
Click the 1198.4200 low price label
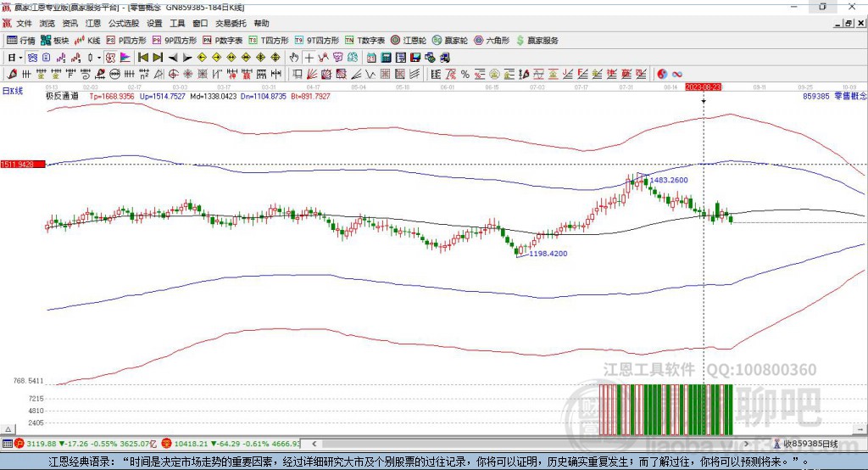[x=548, y=254]
